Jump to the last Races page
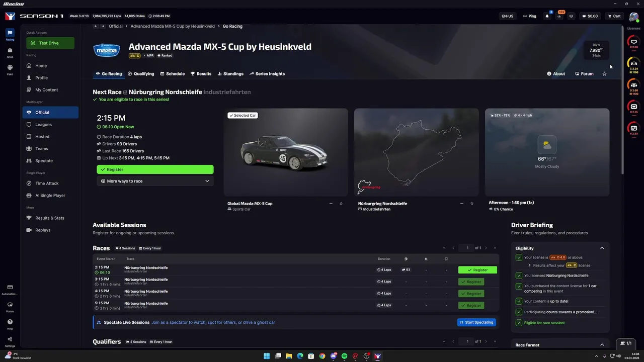This screenshot has width=644, height=362. click(495, 248)
